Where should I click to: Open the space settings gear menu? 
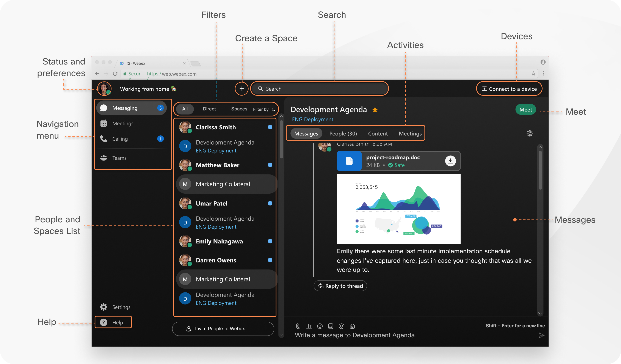coord(529,133)
